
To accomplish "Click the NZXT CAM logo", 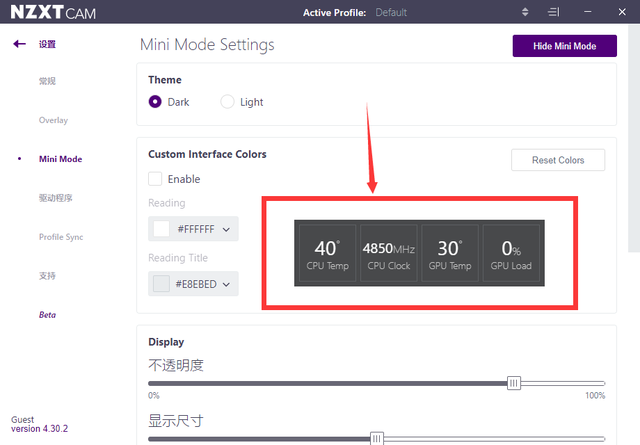I will coord(53,12).
